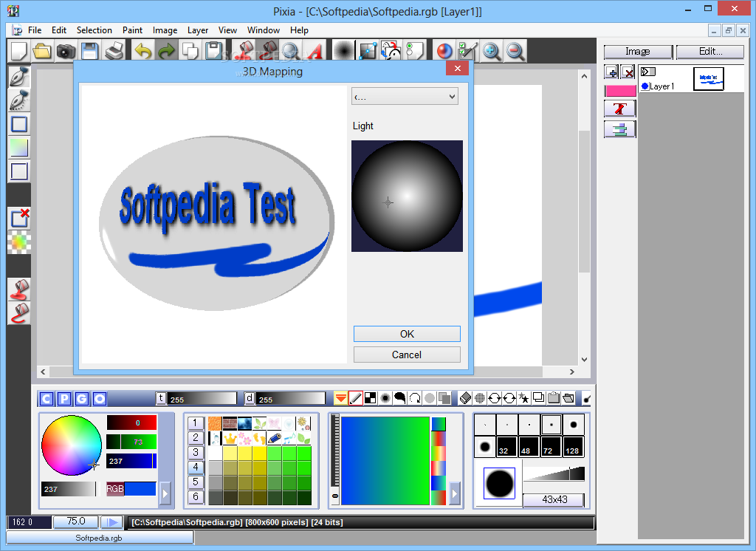Select palette row 6
Image resolution: width=756 pixels, height=551 pixels.
[x=195, y=496]
